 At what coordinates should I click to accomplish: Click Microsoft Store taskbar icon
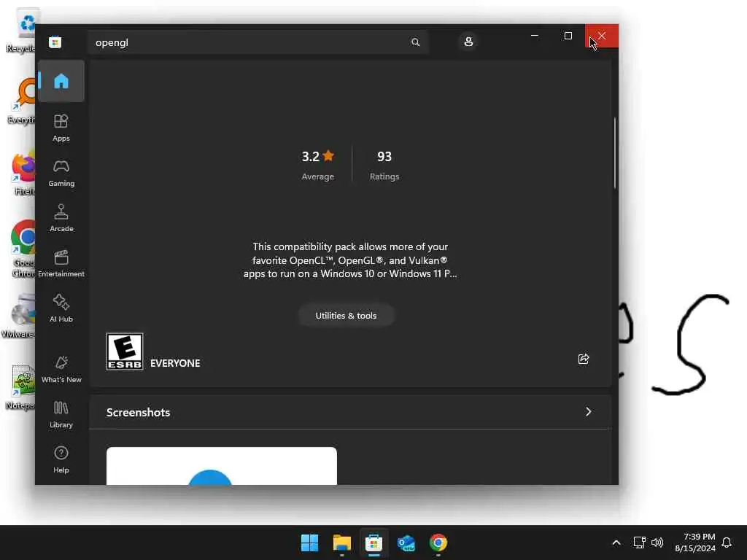click(374, 542)
